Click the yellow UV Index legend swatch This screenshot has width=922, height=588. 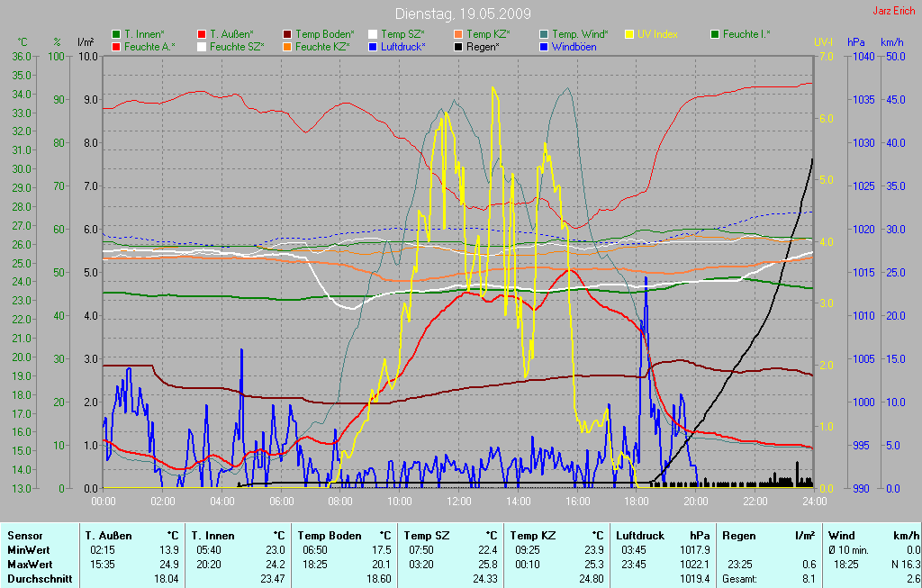pos(629,33)
